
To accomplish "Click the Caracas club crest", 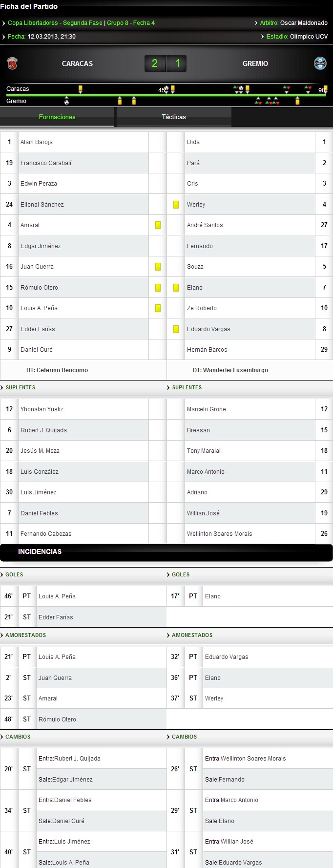I will coord(12,64).
